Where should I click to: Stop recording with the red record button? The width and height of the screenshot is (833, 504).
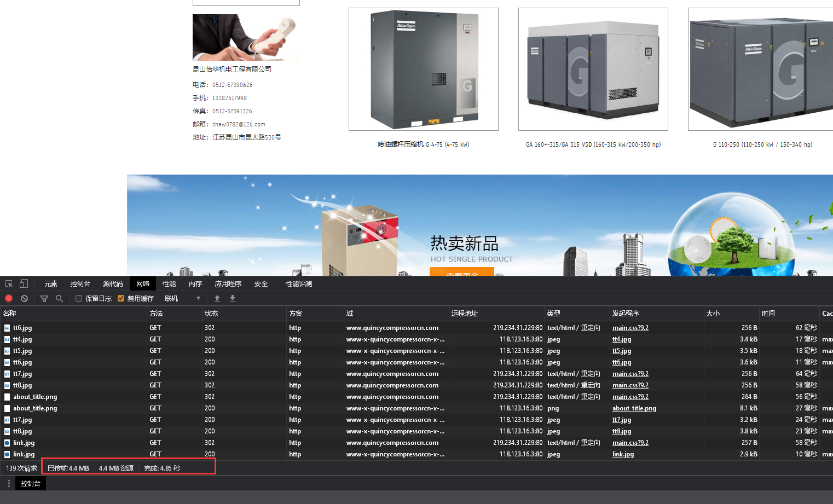coord(9,298)
